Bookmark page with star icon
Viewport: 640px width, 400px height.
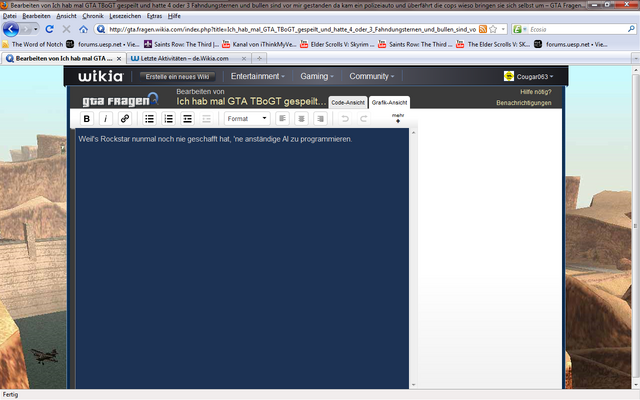(493, 29)
